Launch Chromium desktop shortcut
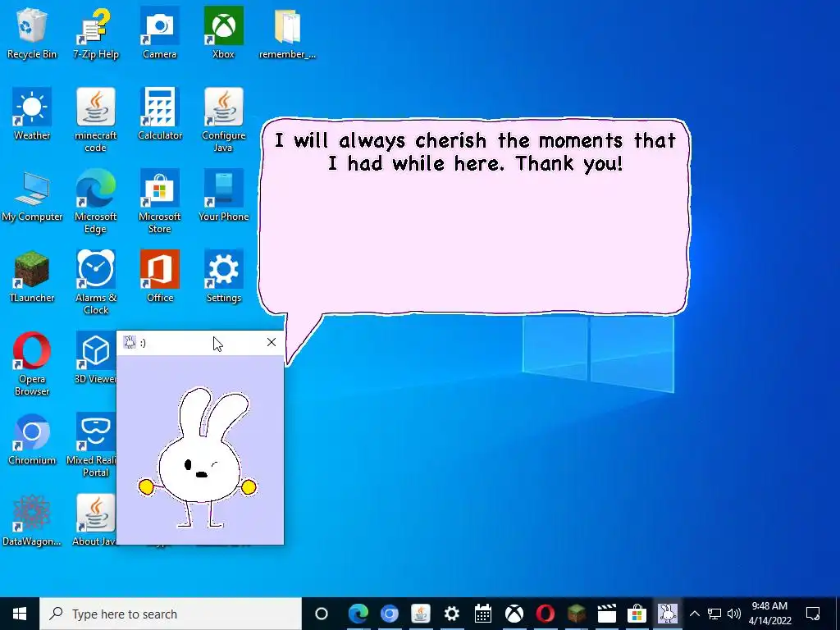The width and height of the screenshot is (840, 630). 32,440
